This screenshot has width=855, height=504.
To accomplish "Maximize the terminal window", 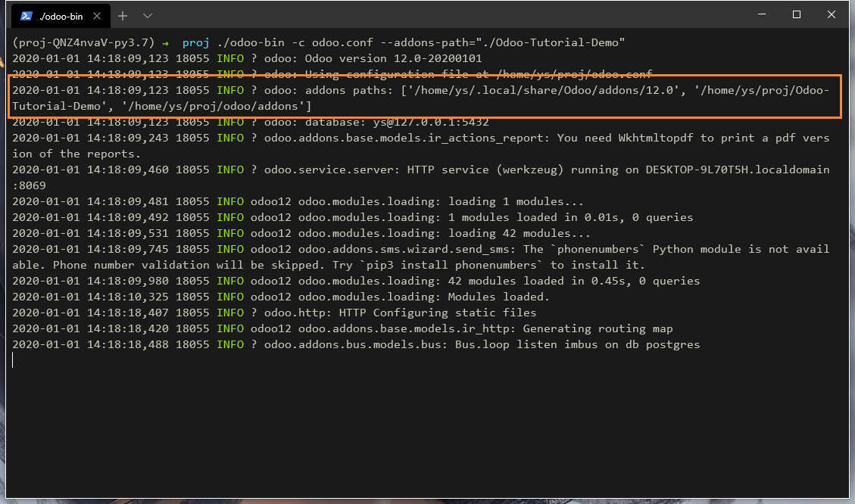I will 797,15.
